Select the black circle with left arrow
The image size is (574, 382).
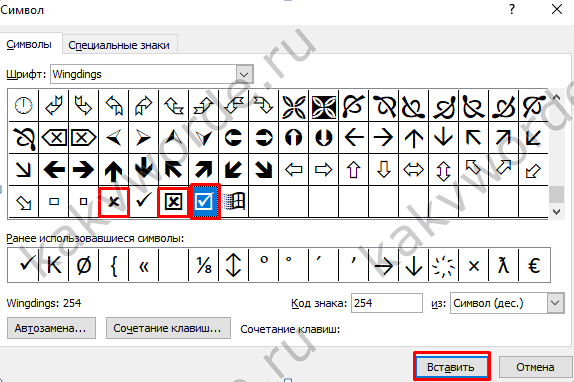click(234, 138)
